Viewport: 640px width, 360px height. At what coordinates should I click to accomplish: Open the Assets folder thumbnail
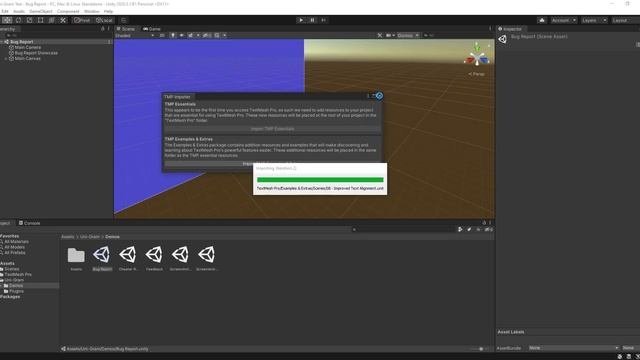pyautogui.click(x=76, y=256)
